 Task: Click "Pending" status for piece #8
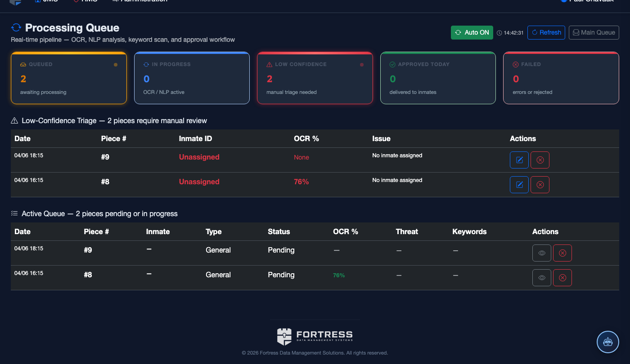pos(281,275)
